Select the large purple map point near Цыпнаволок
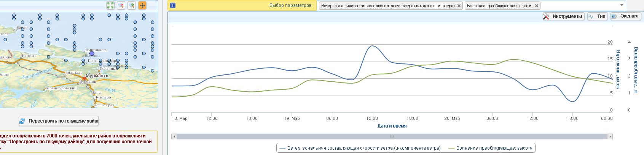Image resolution: width=644 pixels, height=155 pixels. (x=92, y=54)
